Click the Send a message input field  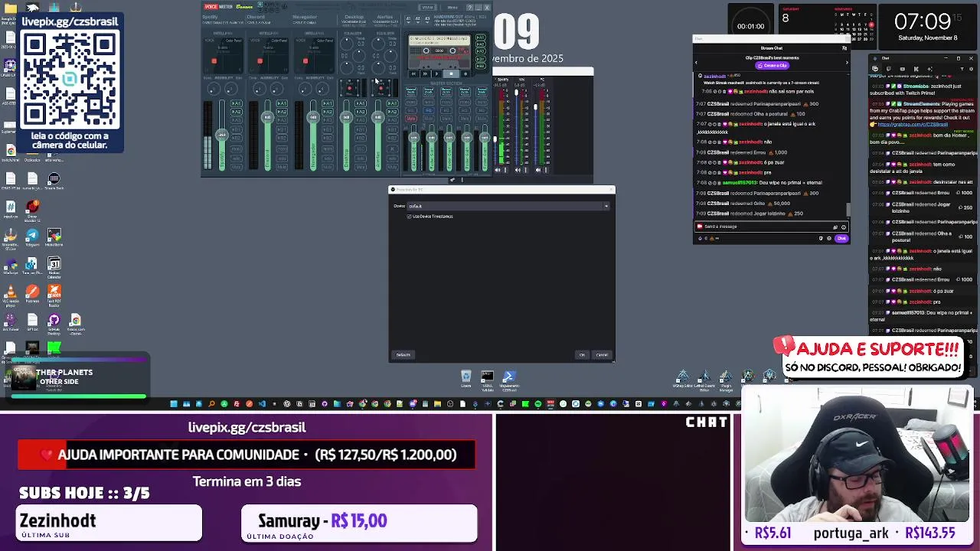click(772, 227)
